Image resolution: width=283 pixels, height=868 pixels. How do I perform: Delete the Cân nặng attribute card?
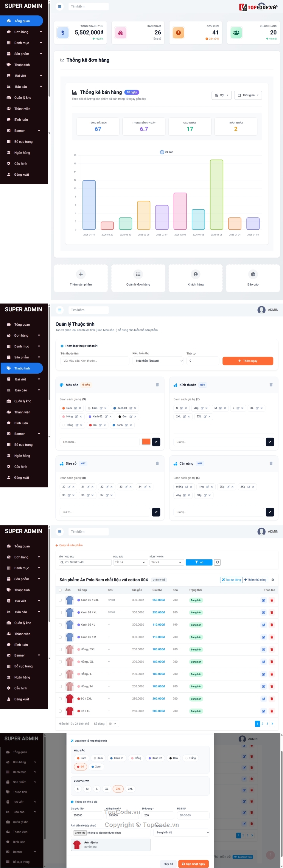pyautogui.click(x=271, y=463)
